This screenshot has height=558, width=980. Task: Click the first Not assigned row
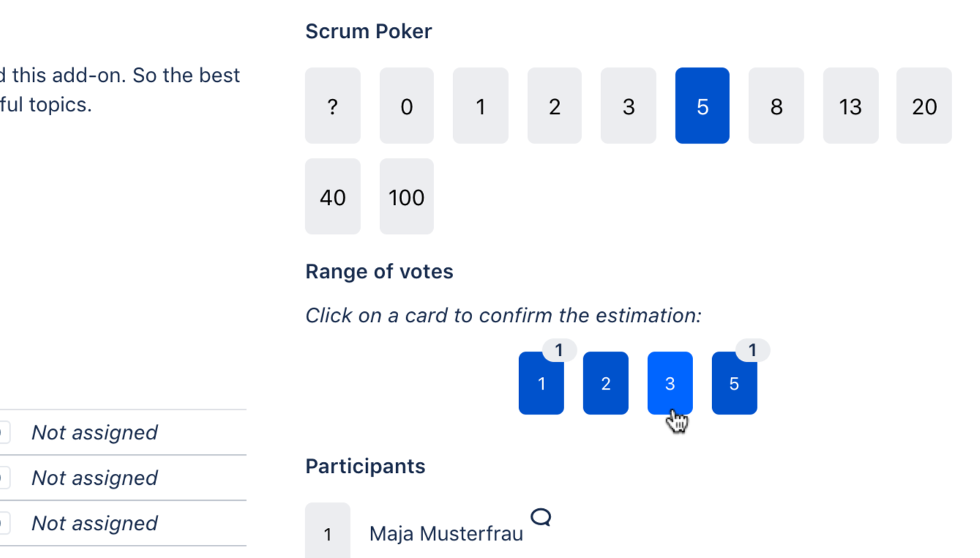pos(94,433)
